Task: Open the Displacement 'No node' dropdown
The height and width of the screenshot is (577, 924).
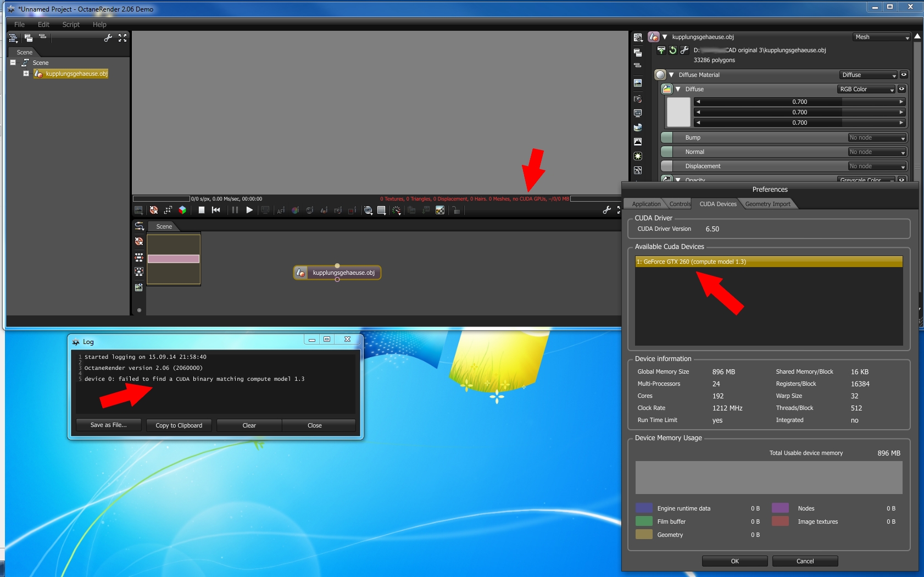Action: (877, 166)
